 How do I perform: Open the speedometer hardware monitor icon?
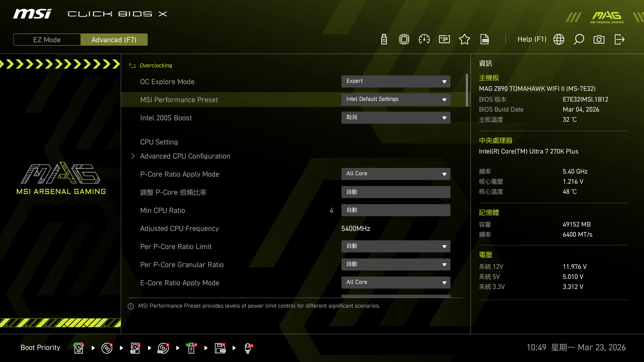pos(424,40)
